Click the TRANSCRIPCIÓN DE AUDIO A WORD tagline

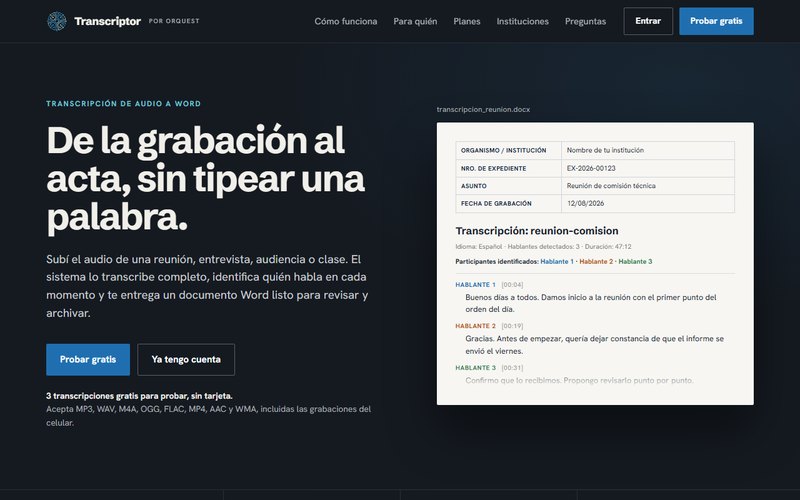[x=123, y=104]
